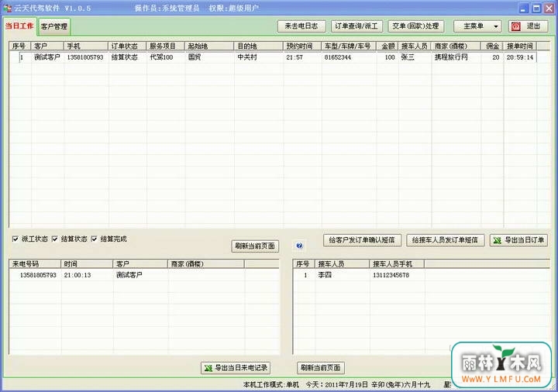Click the 订单状态 column header
558x392 pixels.
coord(127,46)
